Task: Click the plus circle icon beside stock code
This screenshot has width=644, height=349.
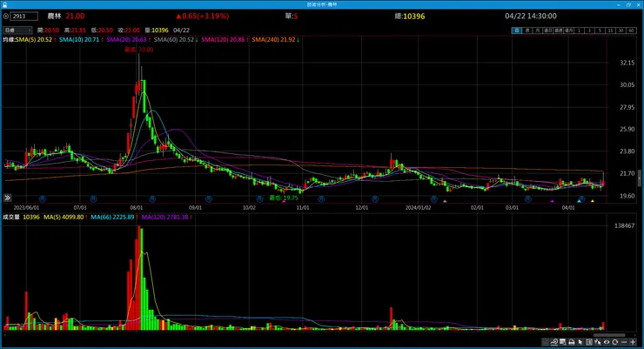Action: click(x=5, y=16)
